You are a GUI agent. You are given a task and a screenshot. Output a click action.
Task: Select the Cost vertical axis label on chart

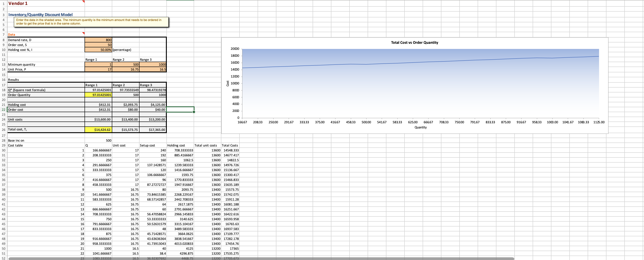coord(227,83)
